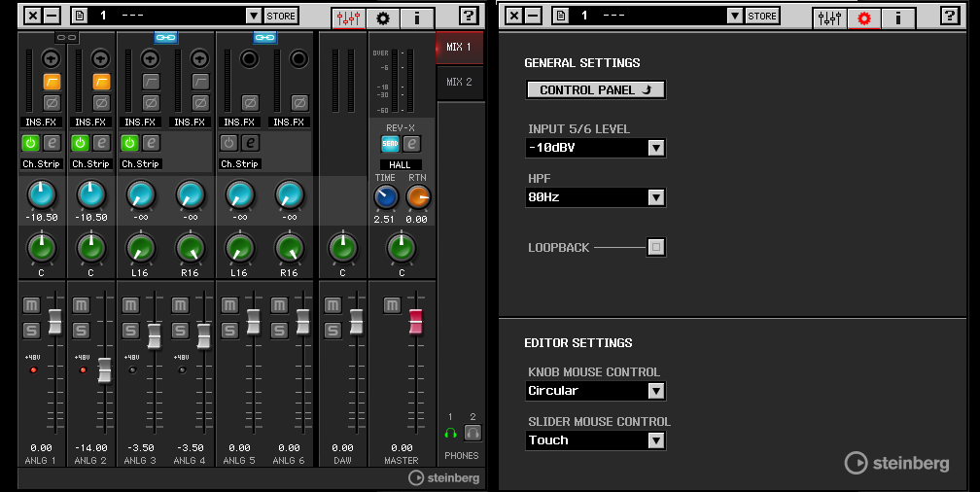The height and width of the screenshot is (492, 980).
Task: Toggle REV-X SEND button
Action: point(390,144)
